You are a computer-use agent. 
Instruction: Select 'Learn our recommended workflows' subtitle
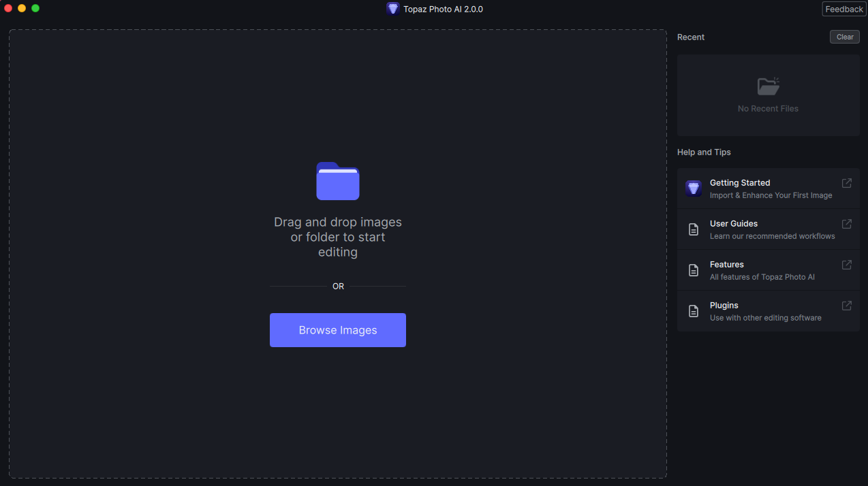772,236
